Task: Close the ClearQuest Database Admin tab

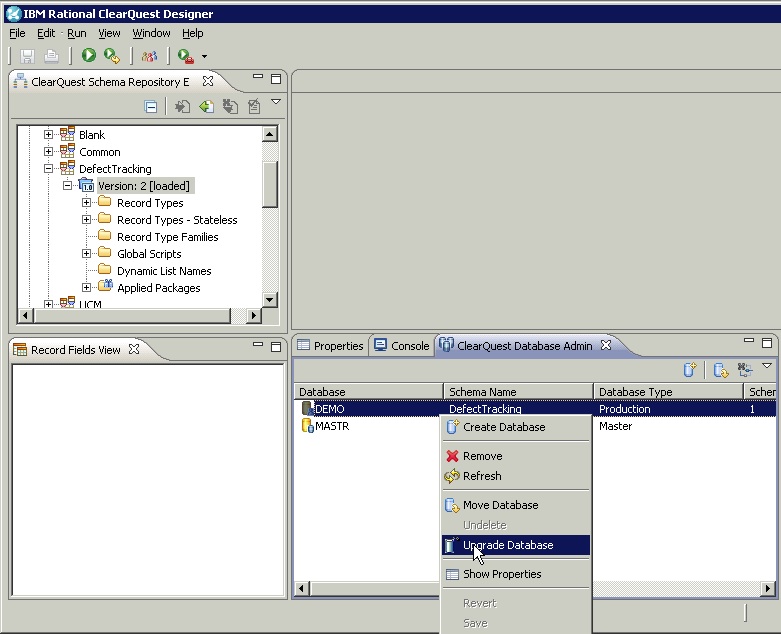Action: (606, 345)
